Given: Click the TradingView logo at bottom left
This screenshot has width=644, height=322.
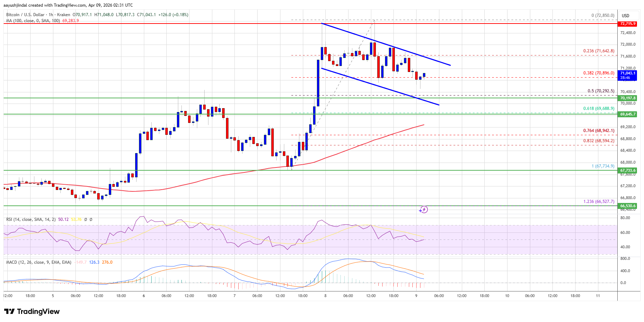Looking at the screenshot, I should point(32,311).
